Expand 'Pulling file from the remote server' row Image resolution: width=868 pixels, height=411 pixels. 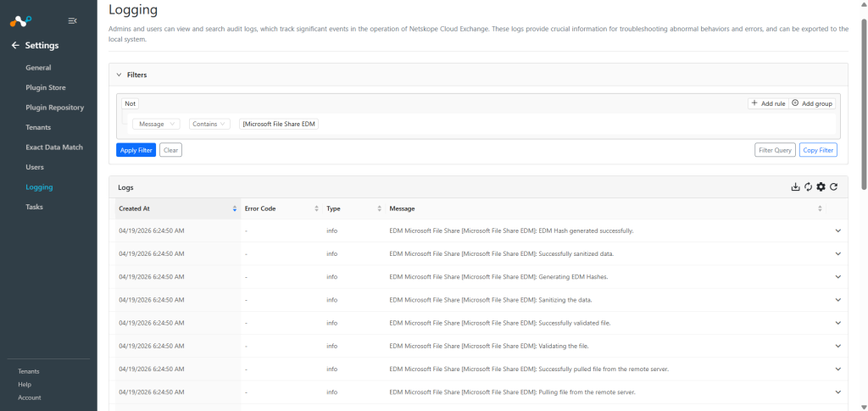coord(837,392)
